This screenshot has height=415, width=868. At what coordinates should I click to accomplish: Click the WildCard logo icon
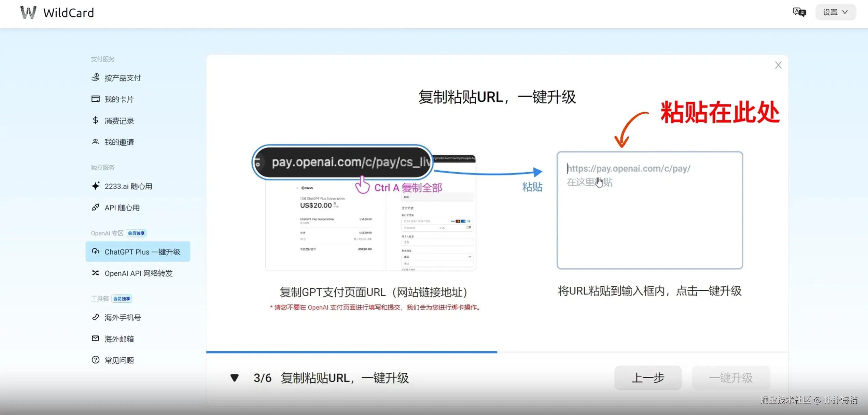pyautogui.click(x=28, y=13)
